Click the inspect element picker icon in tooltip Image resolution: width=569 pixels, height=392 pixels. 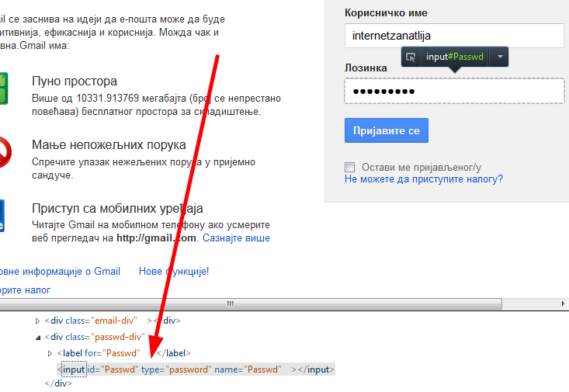[x=411, y=57]
